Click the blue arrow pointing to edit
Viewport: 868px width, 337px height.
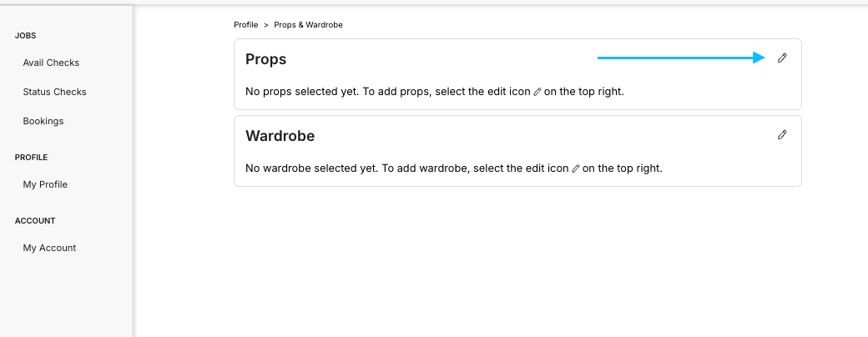[681, 58]
